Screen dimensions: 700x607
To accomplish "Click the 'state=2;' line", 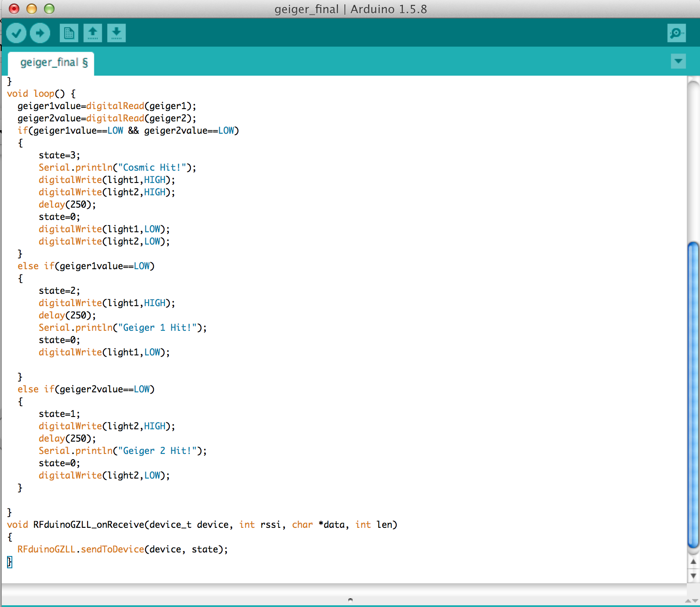I will (59, 291).
